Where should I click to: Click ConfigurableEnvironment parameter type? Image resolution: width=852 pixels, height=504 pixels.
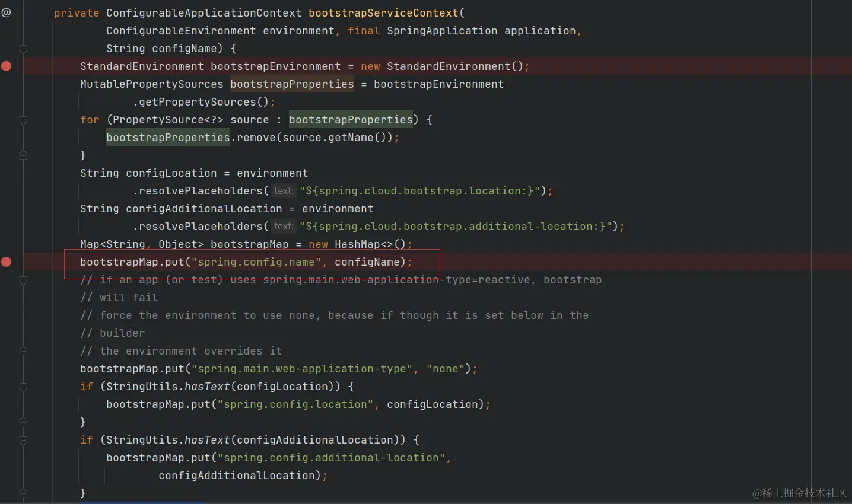[181, 31]
